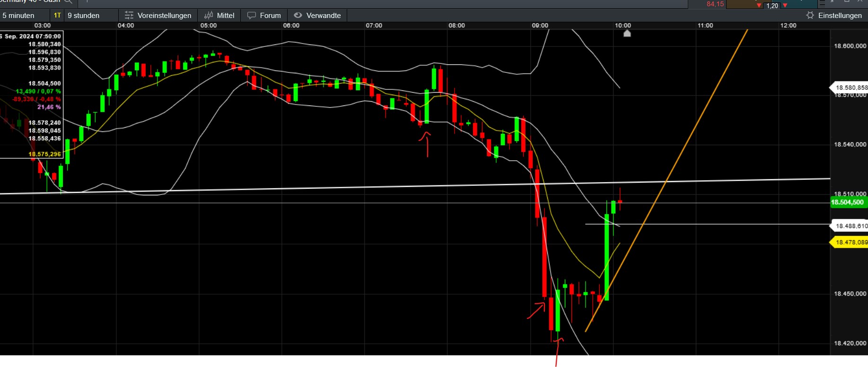Select the thick white support line across chart
The image size is (868, 367).
pyautogui.click(x=415, y=186)
